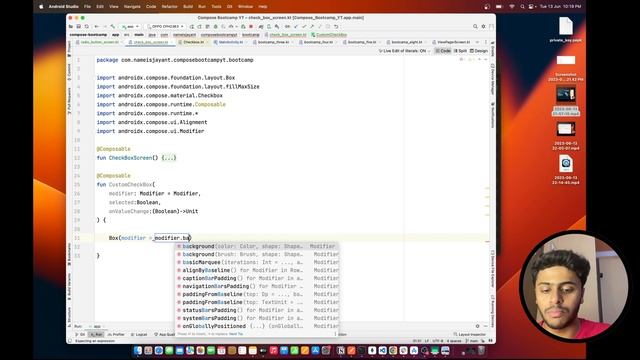Open IDE settings gear in toolbar
The image size is (640, 360).
pyautogui.click(x=483, y=27)
